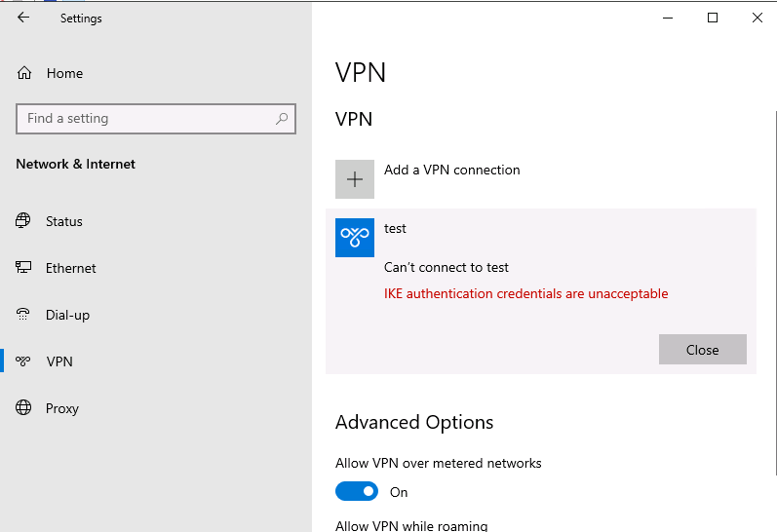Open the Status page
The image size is (777, 532).
coord(64,221)
